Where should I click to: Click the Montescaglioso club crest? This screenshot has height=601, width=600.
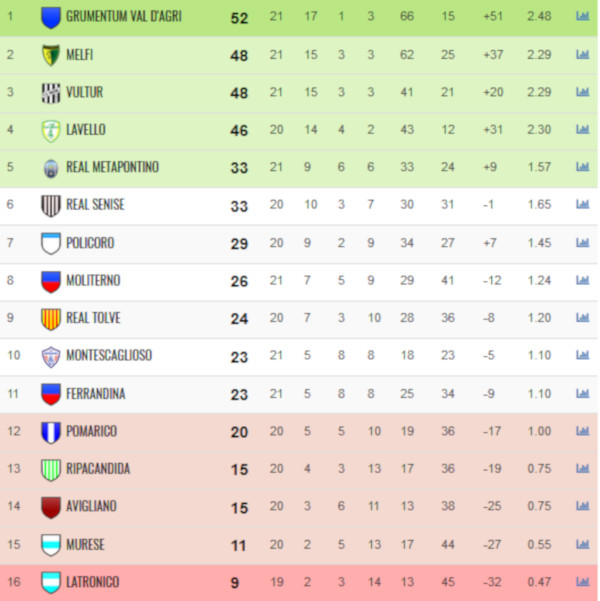coord(51,356)
